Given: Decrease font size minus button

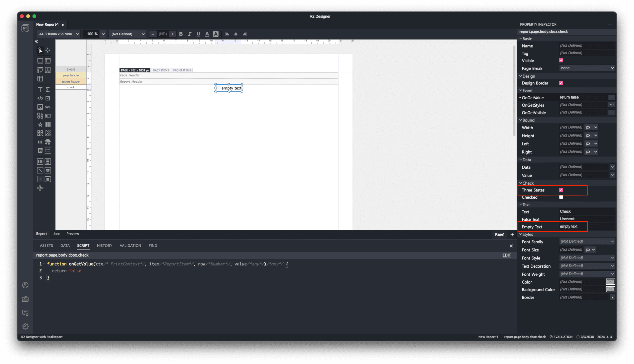Looking at the screenshot, I should (153, 34).
